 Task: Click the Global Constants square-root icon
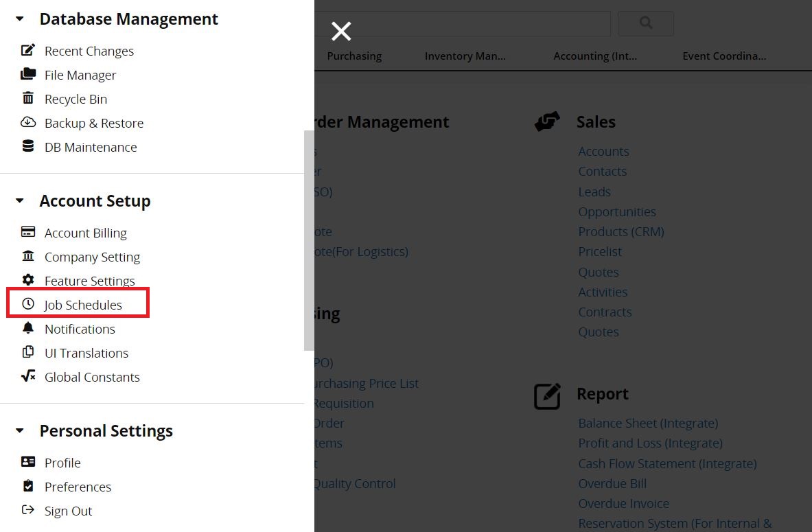(x=28, y=376)
